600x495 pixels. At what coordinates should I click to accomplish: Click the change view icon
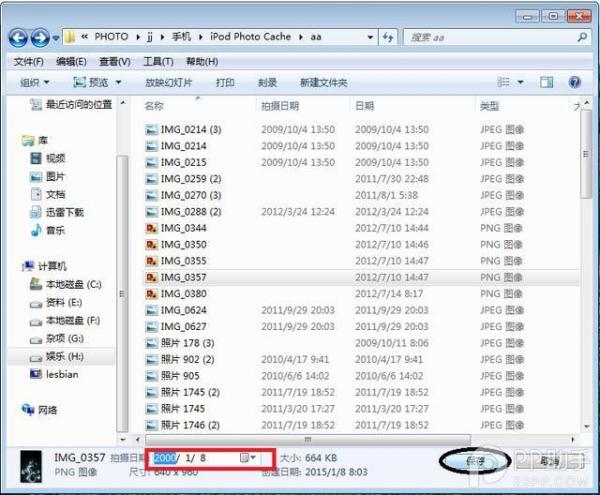pos(503,82)
